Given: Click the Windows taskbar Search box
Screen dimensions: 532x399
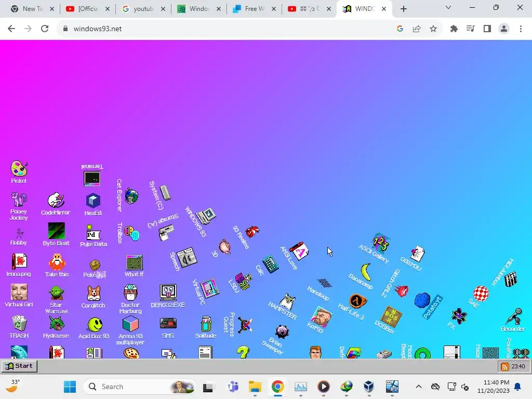Looking at the screenshot, I should coord(139,387).
